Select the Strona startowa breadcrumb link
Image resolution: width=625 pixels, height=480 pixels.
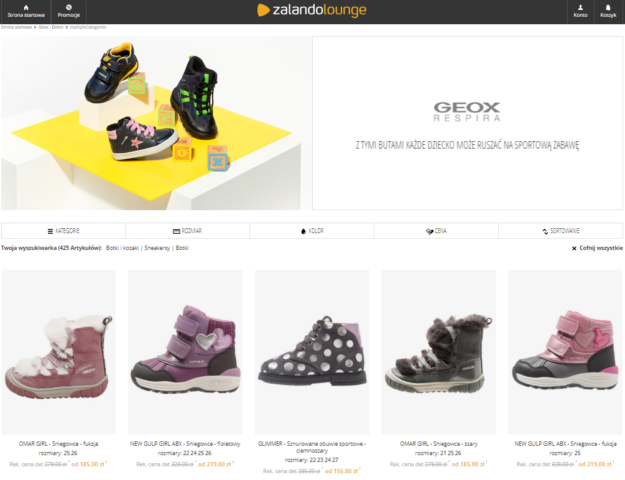(16, 27)
